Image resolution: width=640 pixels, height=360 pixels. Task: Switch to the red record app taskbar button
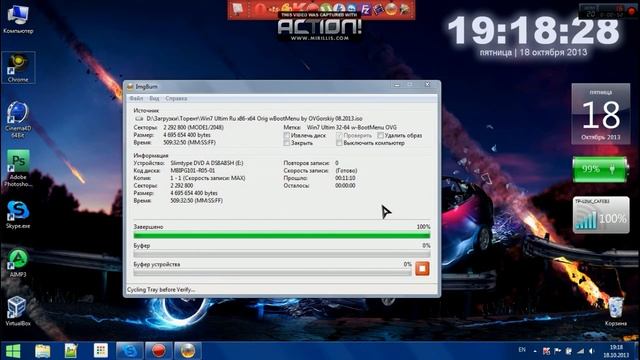tap(158, 351)
